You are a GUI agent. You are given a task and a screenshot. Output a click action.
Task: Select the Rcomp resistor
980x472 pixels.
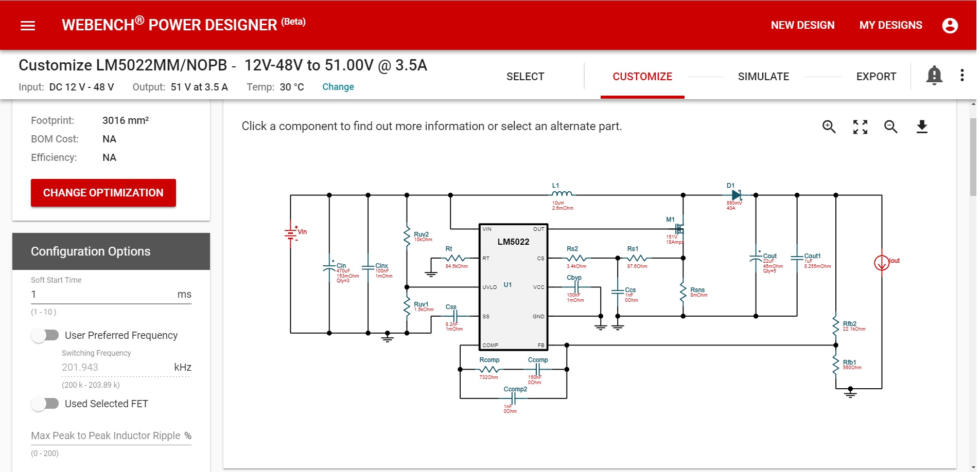point(489,369)
